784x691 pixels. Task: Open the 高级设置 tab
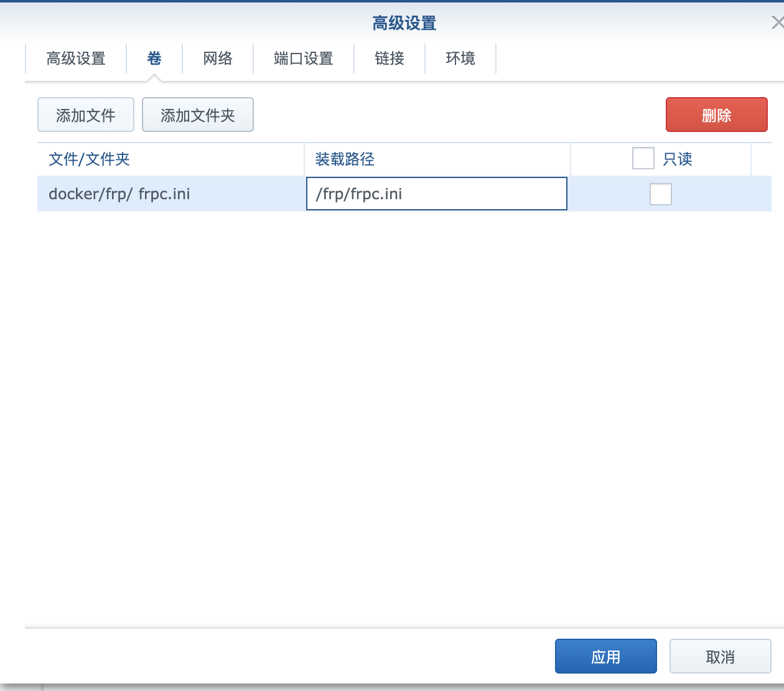76,59
